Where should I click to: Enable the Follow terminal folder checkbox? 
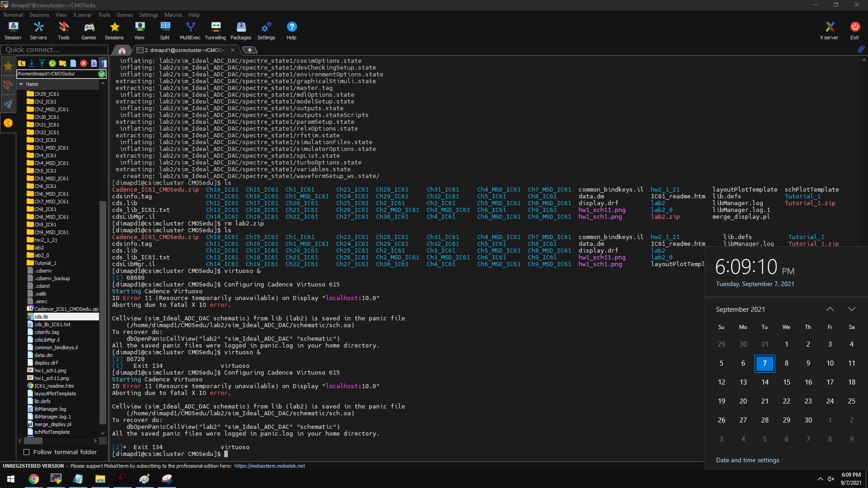point(27,452)
